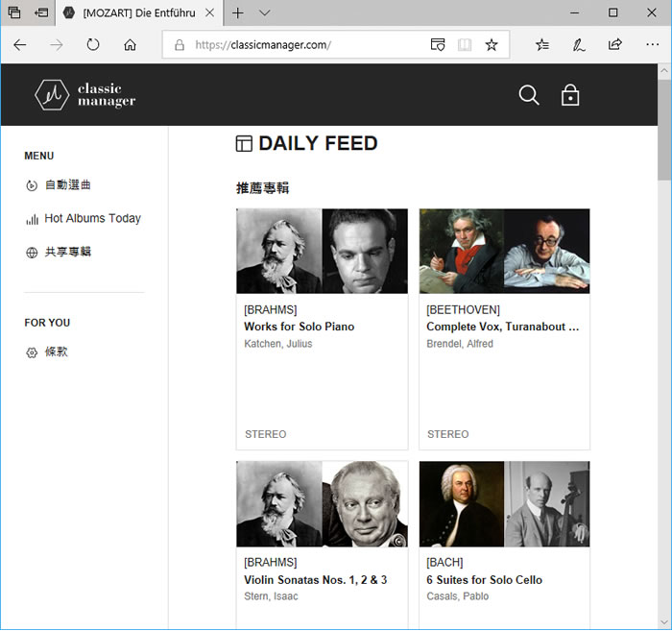Go back with the browser back arrow
672x631 pixels.
click(x=20, y=44)
